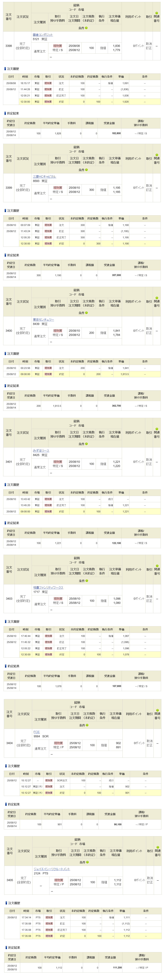Open the 三菱HCキャピタル stock link

point(44,176)
